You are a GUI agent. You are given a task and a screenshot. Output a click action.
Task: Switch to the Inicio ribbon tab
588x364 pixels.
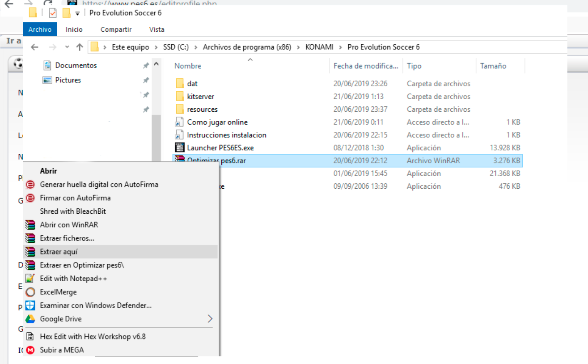[74, 30]
